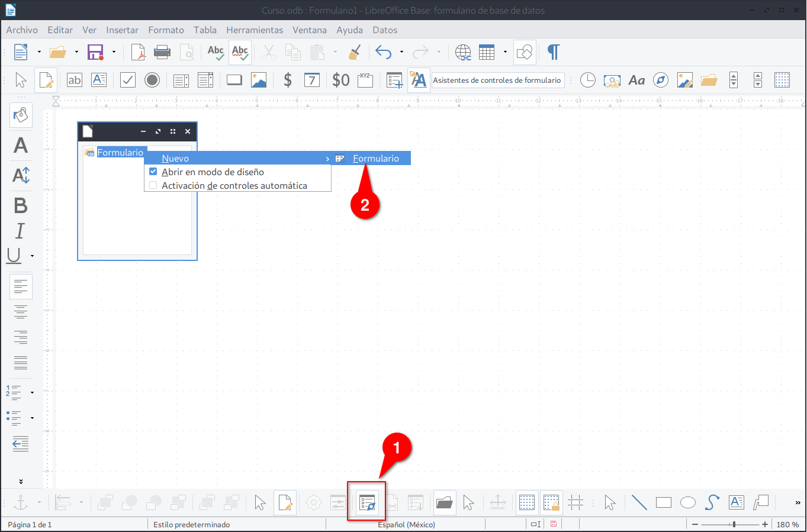Enable 'Activación de controles automática' checkbox
The image size is (807, 532).
153,186
